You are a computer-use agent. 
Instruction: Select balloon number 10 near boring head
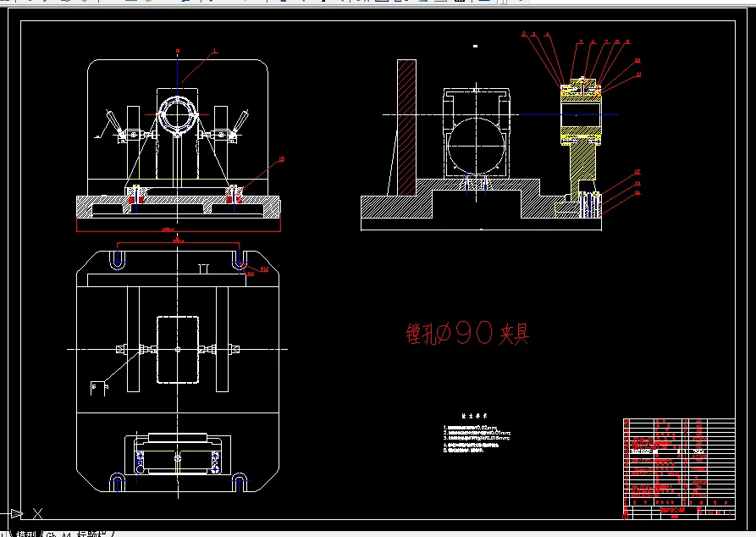[637, 60]
